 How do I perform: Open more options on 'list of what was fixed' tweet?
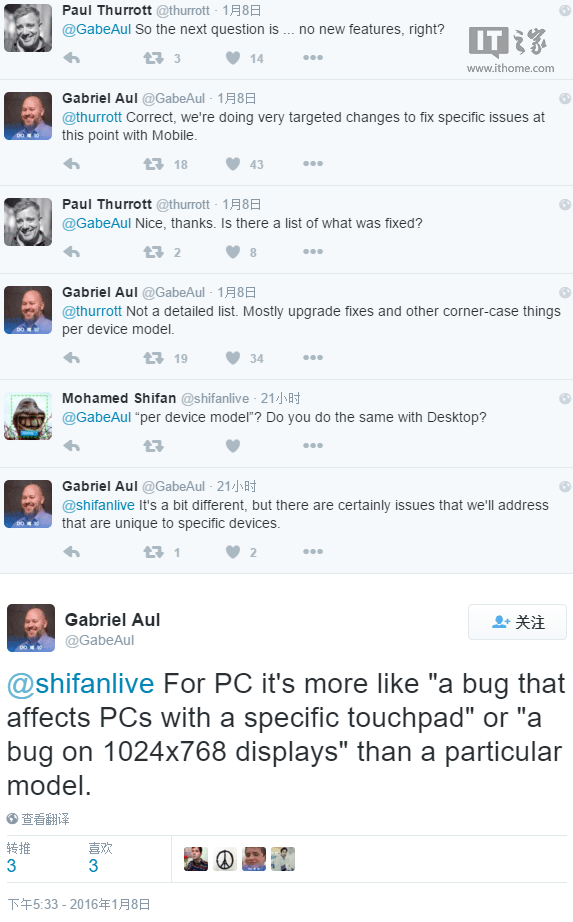313,252
